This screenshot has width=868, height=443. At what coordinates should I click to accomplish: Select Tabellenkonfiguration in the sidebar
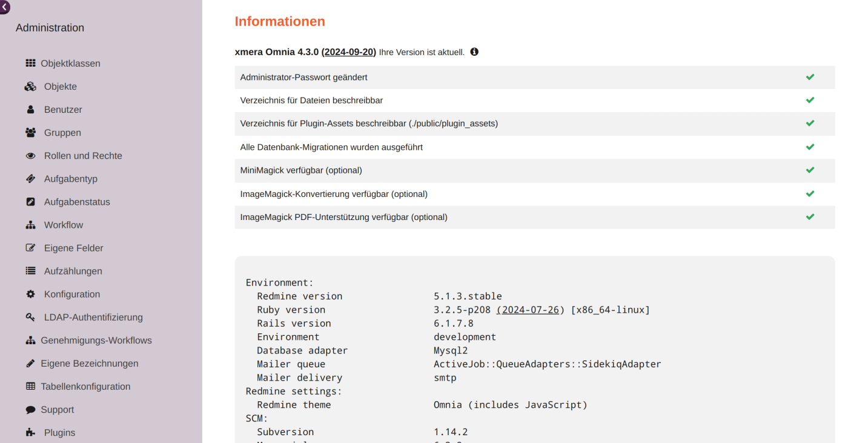coord(85,386)
